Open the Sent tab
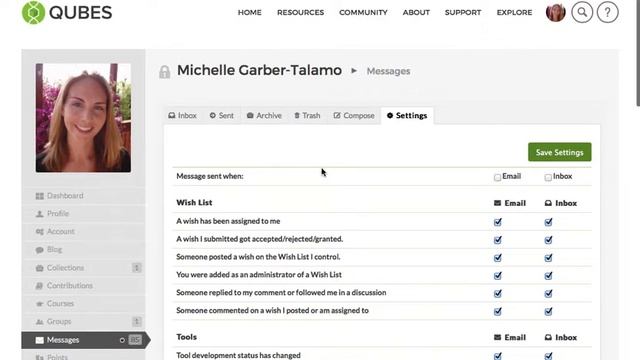The height and width of the screenshot is (360, 640). 222,116
